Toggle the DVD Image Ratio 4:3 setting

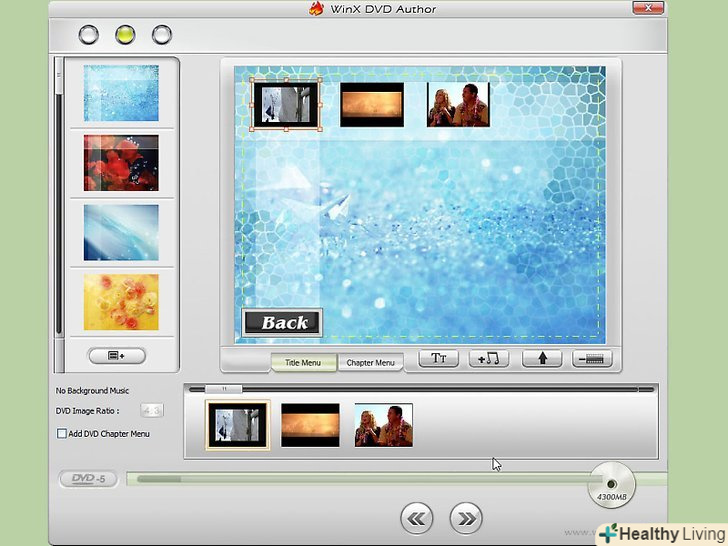152,411
